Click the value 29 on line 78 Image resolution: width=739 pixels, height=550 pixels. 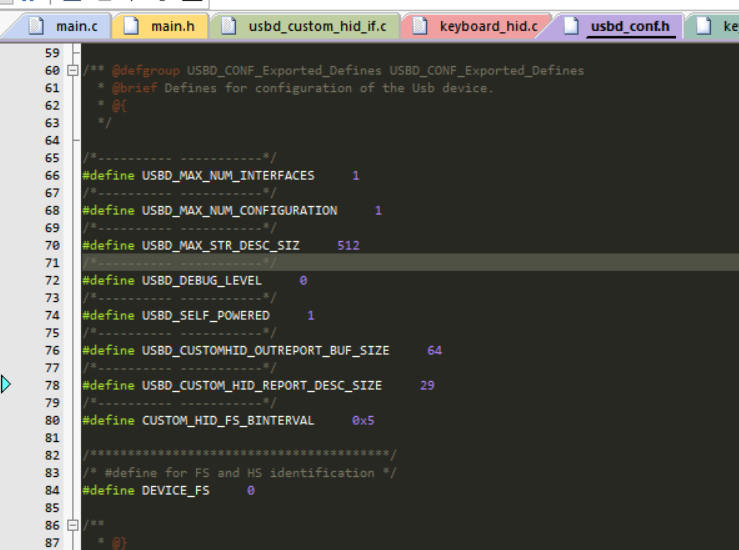click(427, 386)
